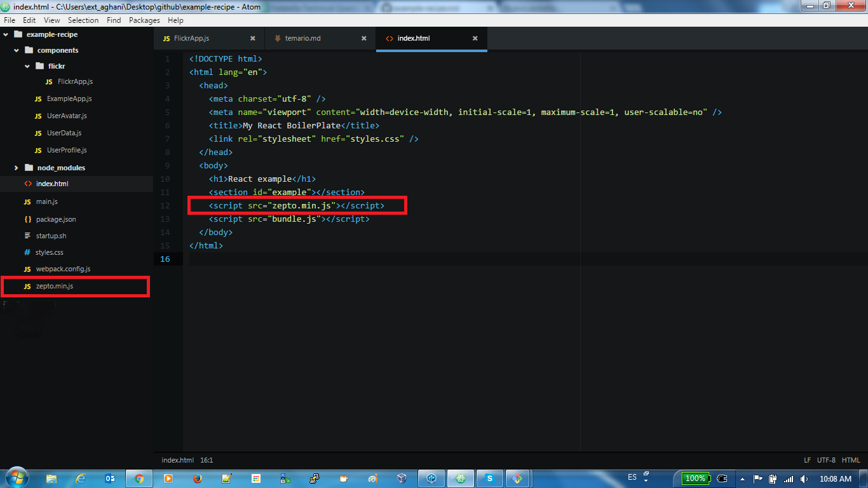The image size is (868, 488).
Task: Open the View menu
Action: tap(52, 20)
